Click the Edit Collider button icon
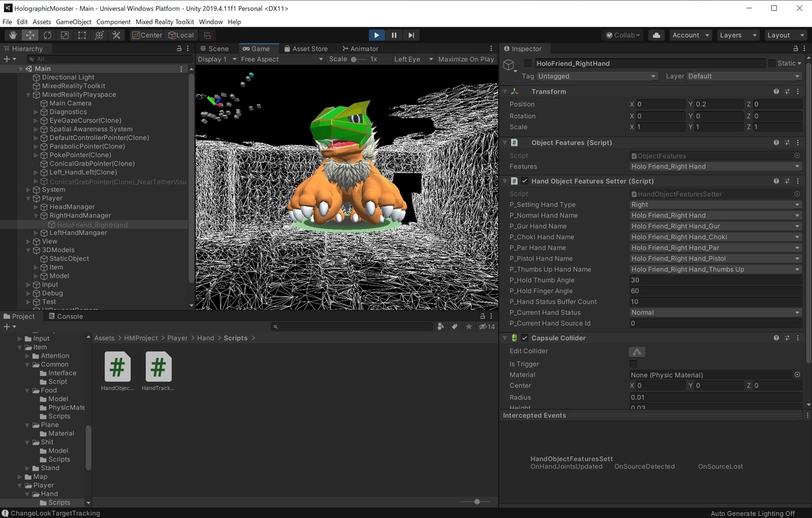 pyautogui.click(x=637, y=352)
